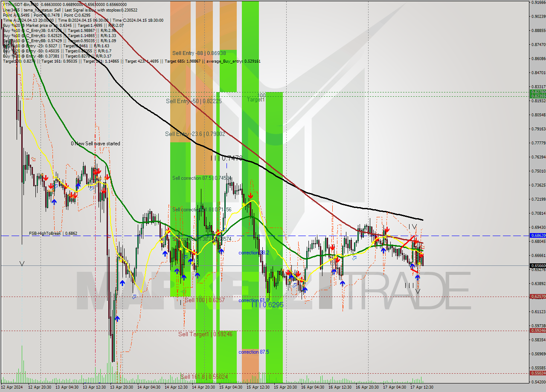Click the 'Target1' label on green zone

click(256, 99)
